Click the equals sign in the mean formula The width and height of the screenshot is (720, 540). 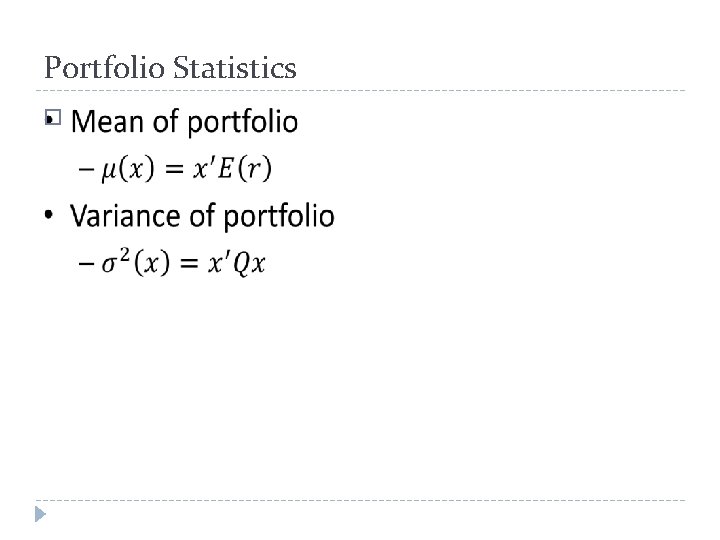(x=174, y=169)
